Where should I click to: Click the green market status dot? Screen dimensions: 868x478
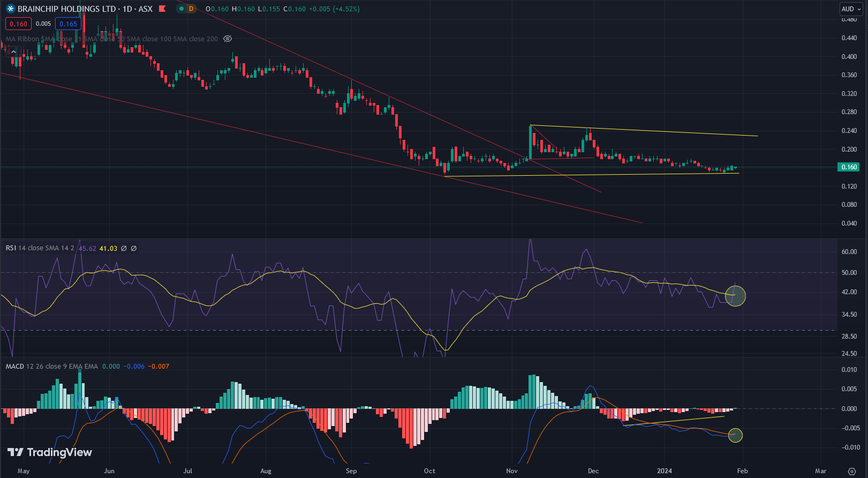[x=182, y=9]
